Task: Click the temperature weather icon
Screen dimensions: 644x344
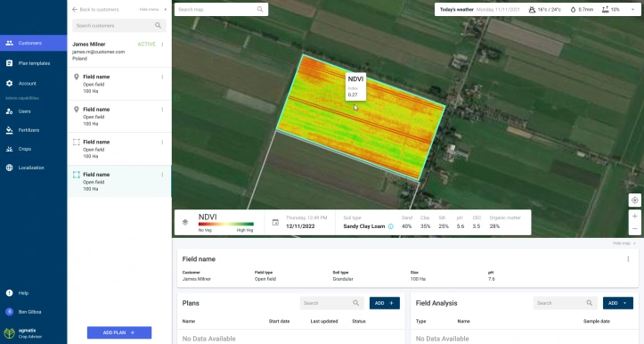Action: 532,10
